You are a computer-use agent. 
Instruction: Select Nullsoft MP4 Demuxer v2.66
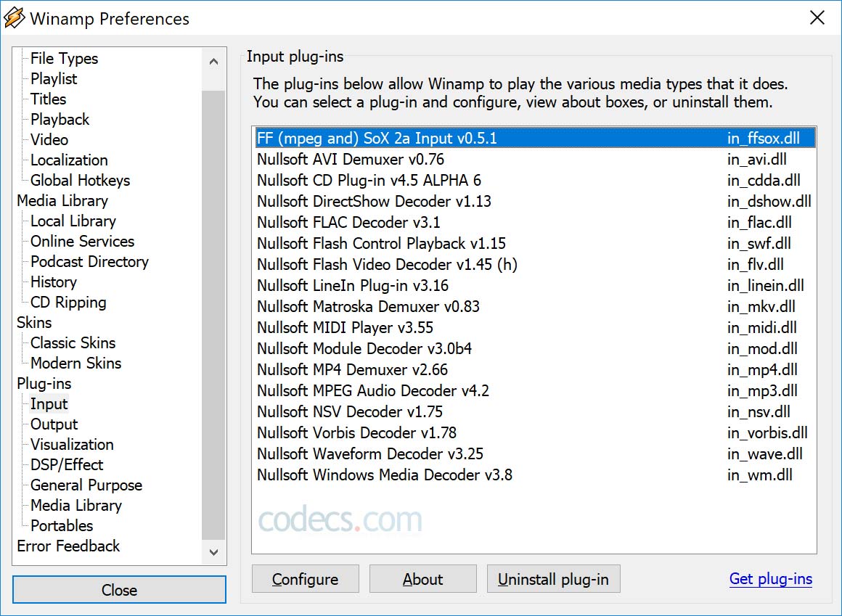tap(534, 370)
